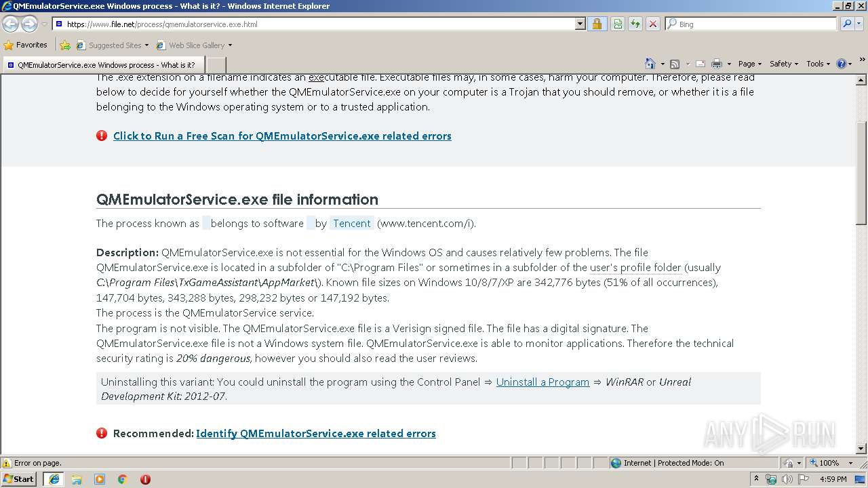
Task: Open Windows Explorer folder in taskbar
Action: [x=77, y=479]
